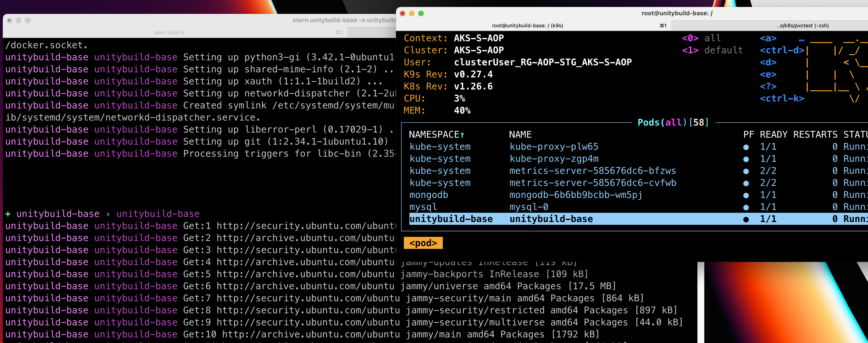The image size is (868, 343).
Task: Click the PF column header
Action: (x=748, y=135)
